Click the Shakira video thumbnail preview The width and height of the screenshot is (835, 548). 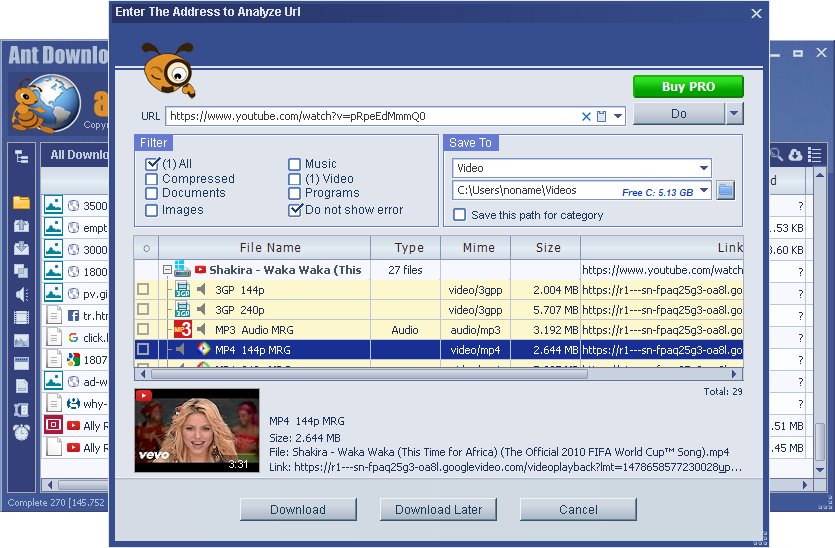tap(197, 430)
